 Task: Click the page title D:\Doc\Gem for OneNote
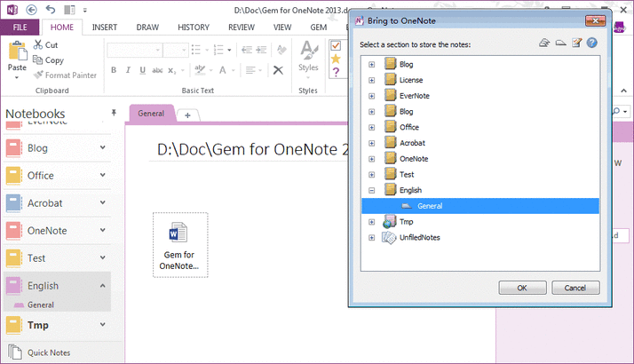[252, 150]
